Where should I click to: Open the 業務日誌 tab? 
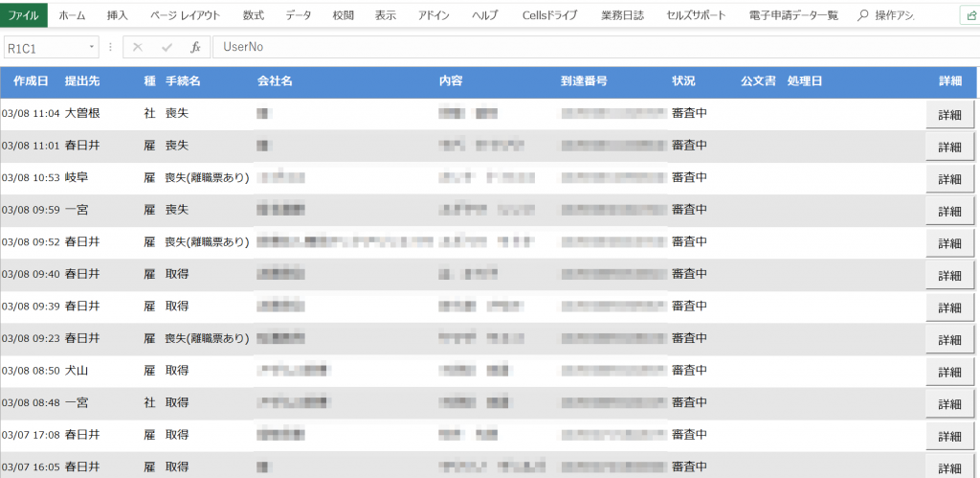point(622,15)
